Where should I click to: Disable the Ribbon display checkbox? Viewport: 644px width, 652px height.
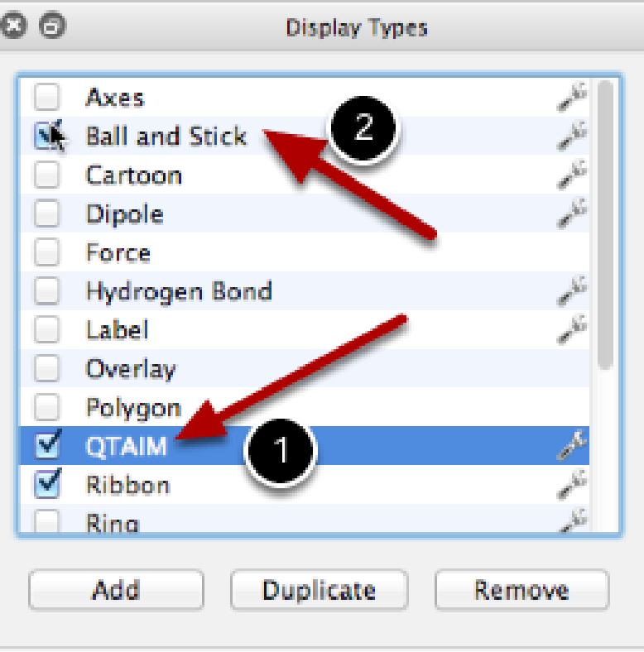click(47, 485)
